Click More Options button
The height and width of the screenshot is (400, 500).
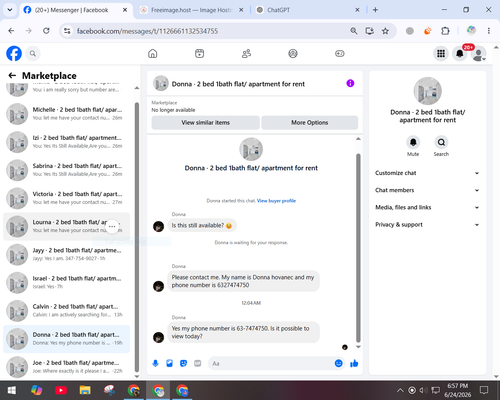310,123
